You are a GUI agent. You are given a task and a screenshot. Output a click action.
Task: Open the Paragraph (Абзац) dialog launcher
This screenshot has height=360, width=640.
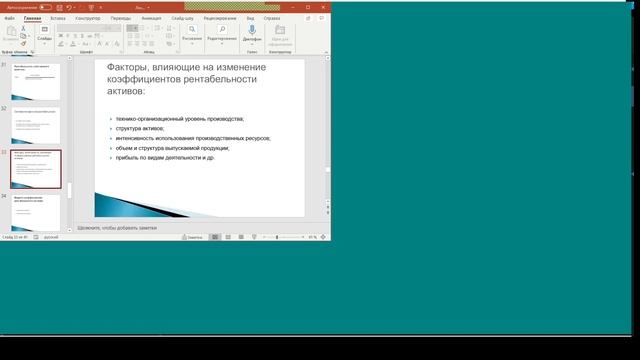pos(178,52)
